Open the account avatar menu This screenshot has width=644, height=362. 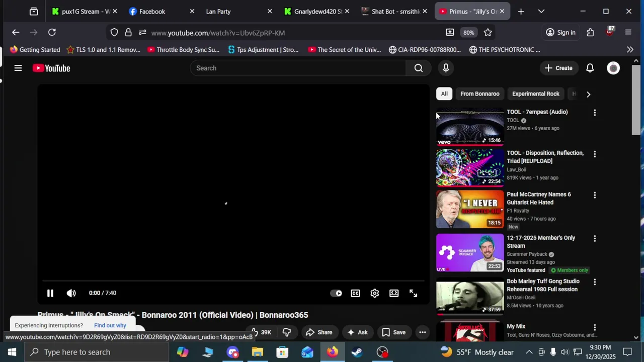click(613, 68)
